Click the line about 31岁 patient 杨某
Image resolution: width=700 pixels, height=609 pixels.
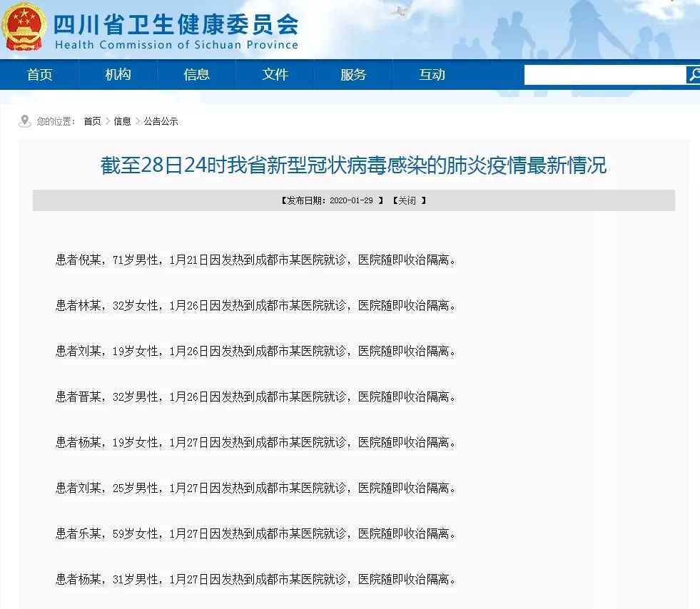255,580
